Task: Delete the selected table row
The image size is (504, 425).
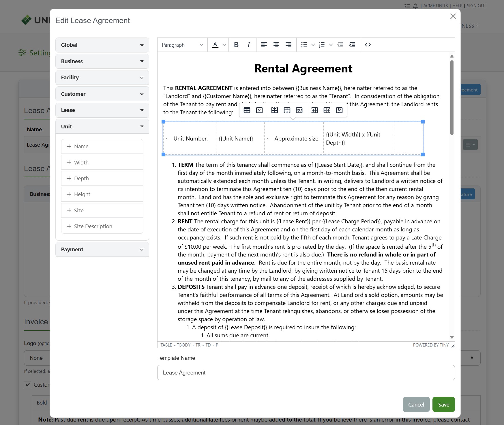Action: [x=299, y=110]
